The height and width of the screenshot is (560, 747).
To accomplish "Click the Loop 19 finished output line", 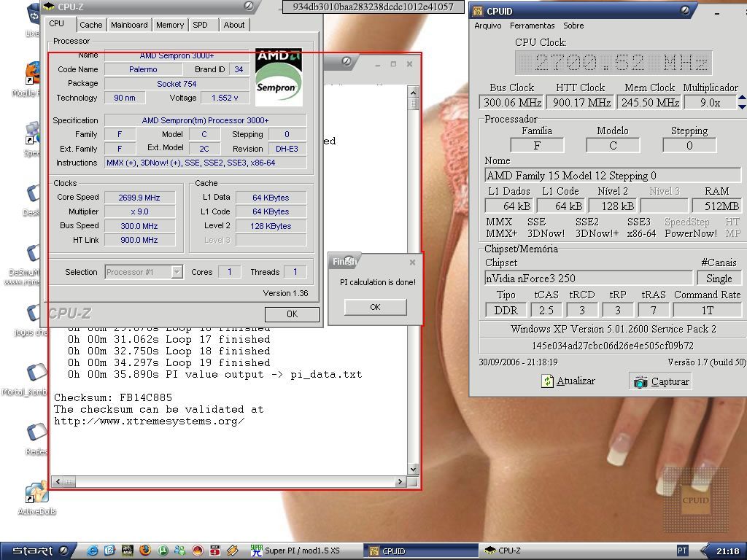I will [x=169, y=363].
